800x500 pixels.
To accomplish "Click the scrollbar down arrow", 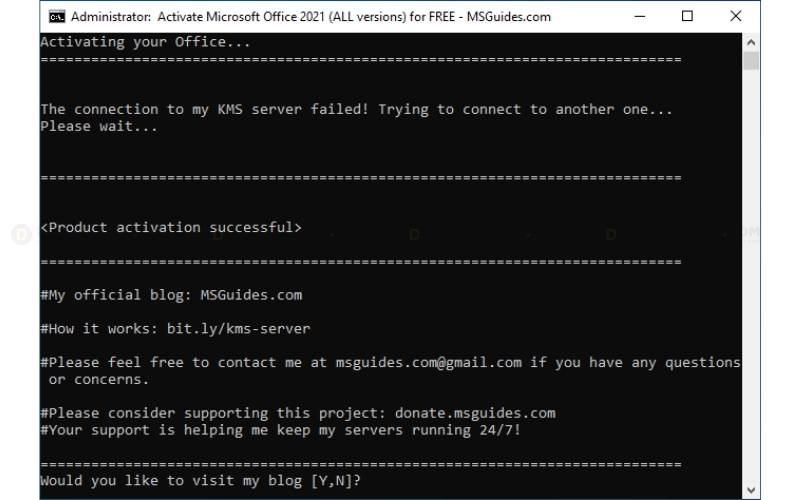I will [751, 490].
